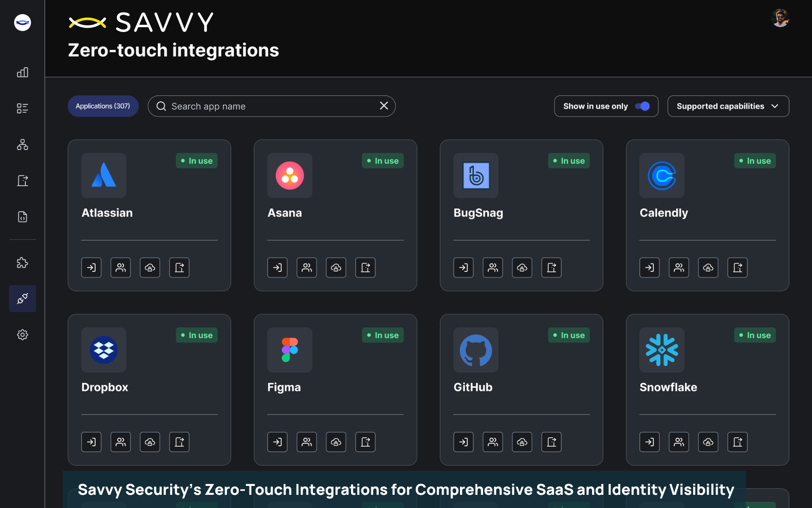Screen dimensions: 812x508
Task: Click the Calendly login capability icon
Action: point(650,268)
